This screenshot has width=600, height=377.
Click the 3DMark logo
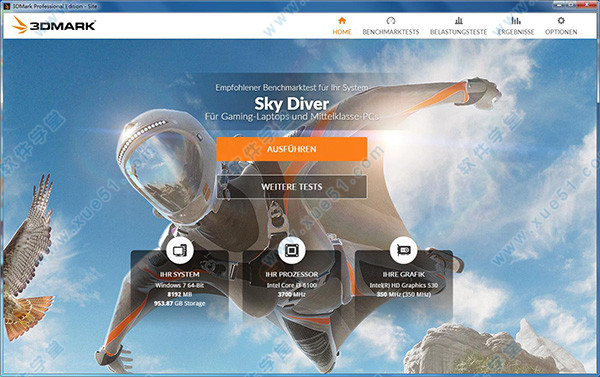[x=54, y=25]
